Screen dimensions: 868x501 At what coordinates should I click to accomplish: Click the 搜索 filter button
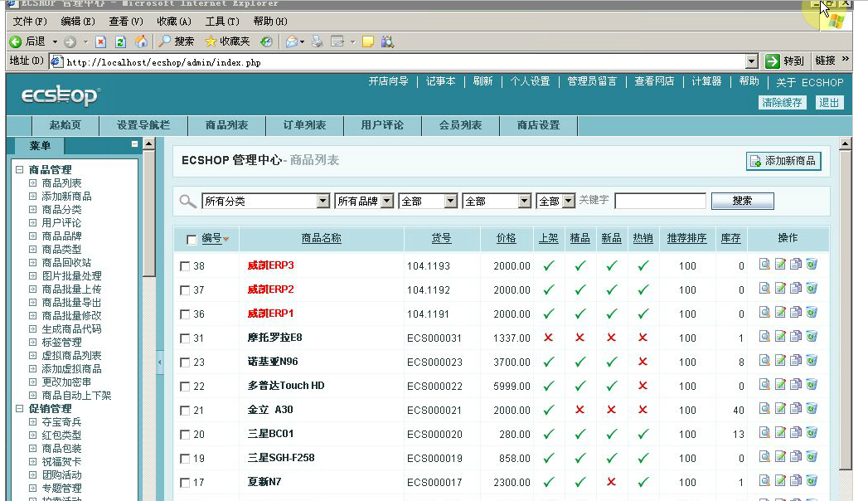(x=742, y=201)
